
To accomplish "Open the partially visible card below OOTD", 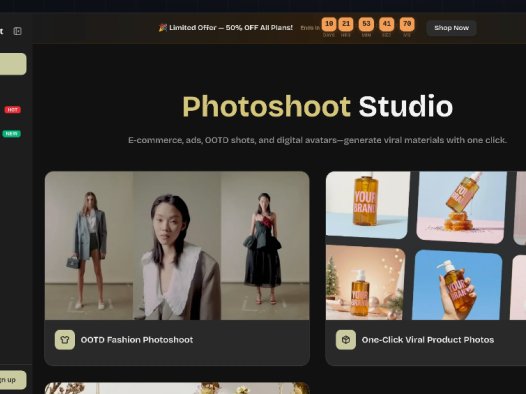I will (177, 388).
